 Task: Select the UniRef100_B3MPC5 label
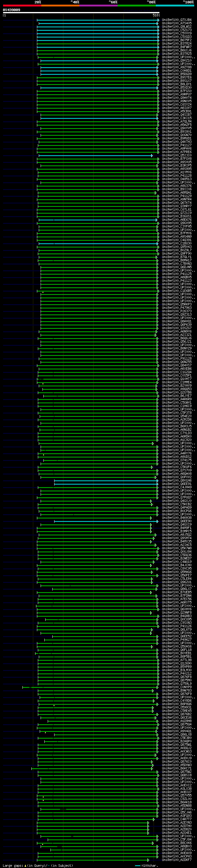point(177,531)
